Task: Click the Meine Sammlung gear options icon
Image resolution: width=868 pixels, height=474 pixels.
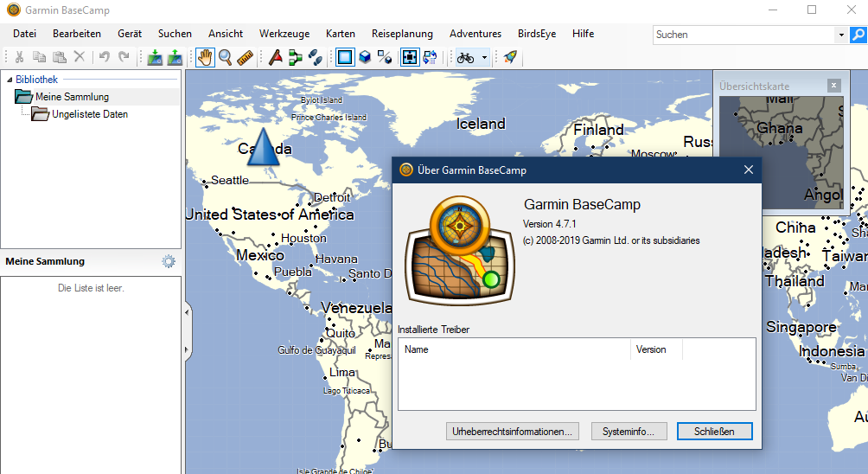Action: coord(169,261)
